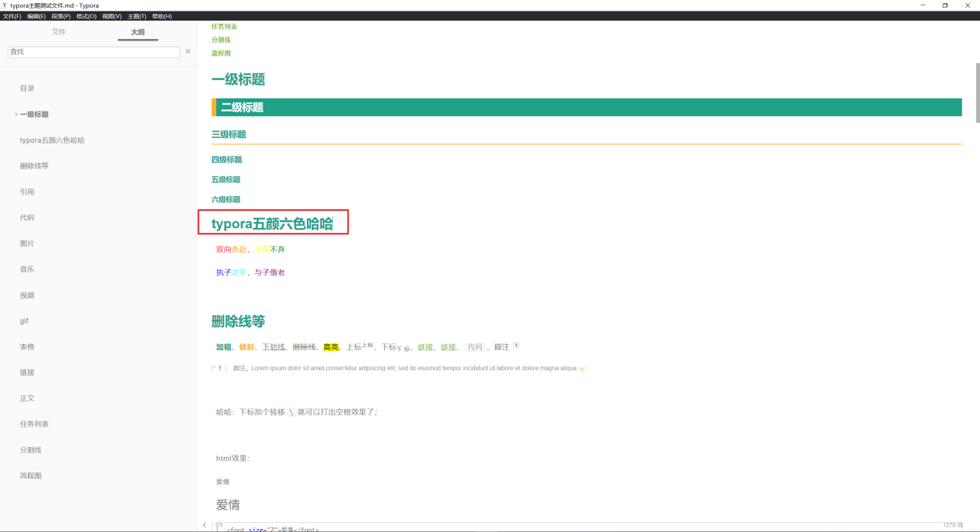Click the typora五颜六色哈哈 heading in the editor
980x532 pixels.
pos(273,224)
